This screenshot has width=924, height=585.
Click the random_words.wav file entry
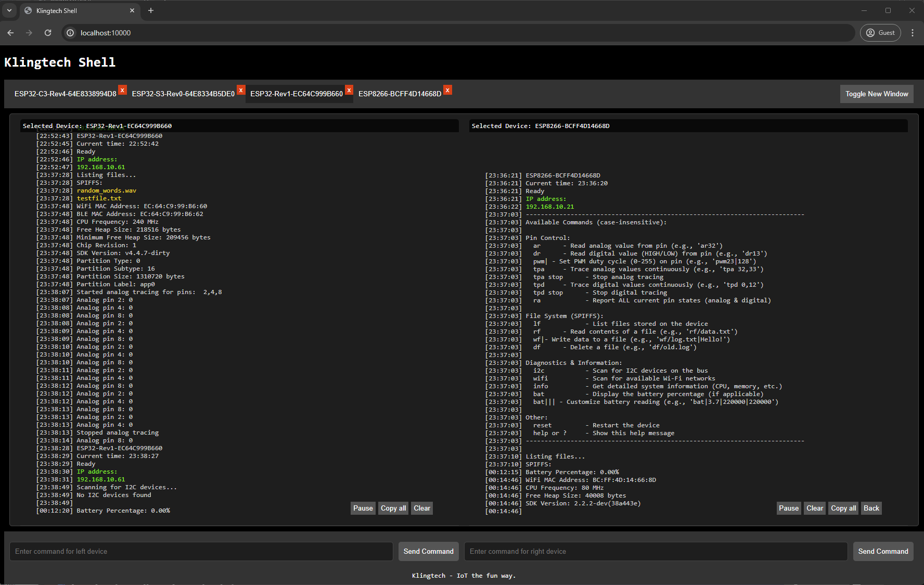tap(107, 190)
